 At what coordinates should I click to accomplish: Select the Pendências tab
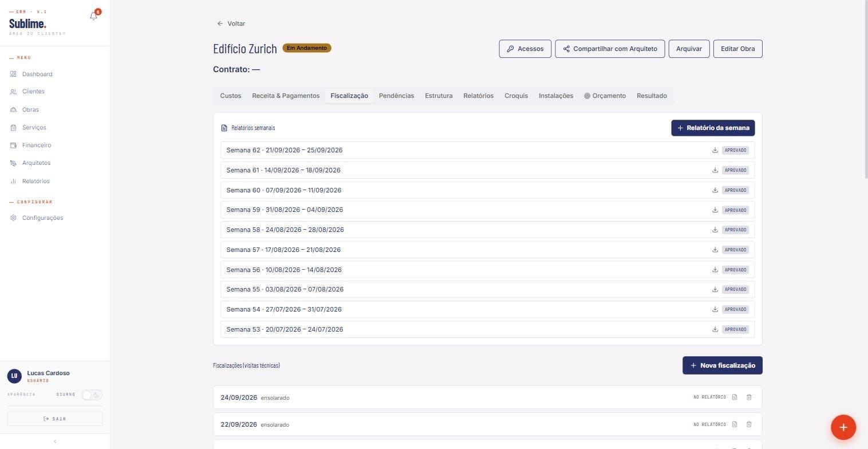396,96
